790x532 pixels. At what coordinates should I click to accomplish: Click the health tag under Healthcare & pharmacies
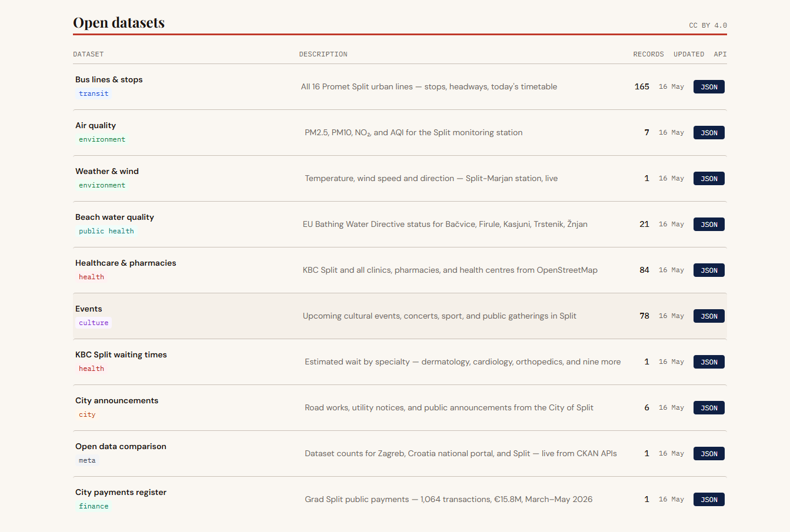[91, 277]
